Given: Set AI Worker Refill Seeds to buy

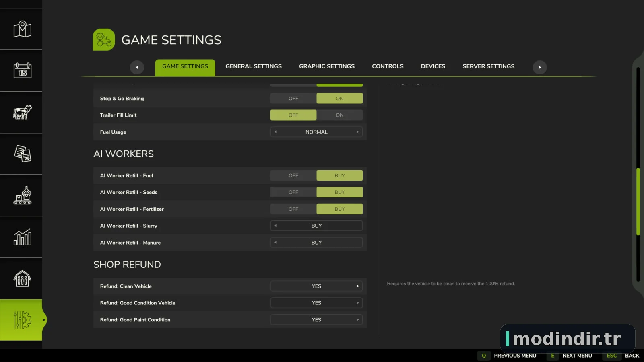Looking at the screenshot, I should coord(340,192).
